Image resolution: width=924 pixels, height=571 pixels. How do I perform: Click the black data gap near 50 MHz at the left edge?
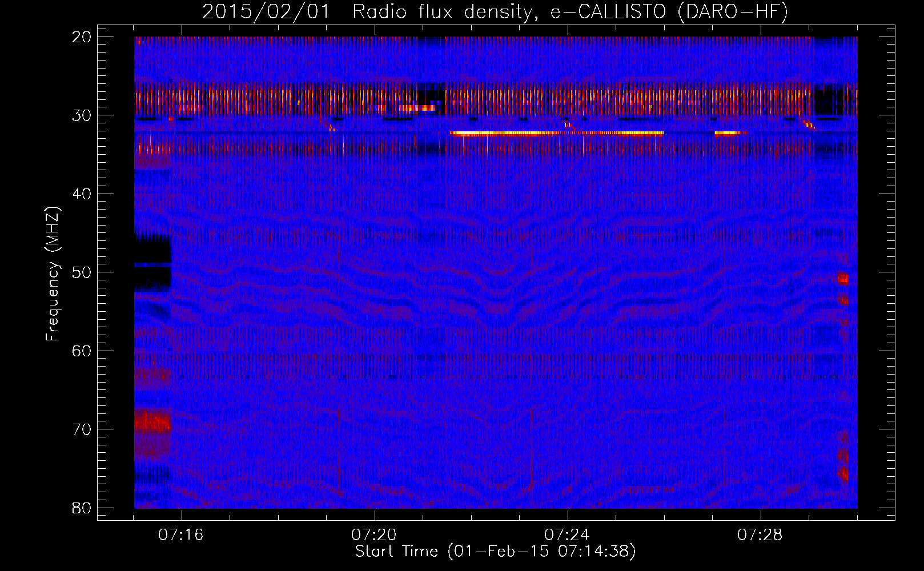[x=152, y=264]
